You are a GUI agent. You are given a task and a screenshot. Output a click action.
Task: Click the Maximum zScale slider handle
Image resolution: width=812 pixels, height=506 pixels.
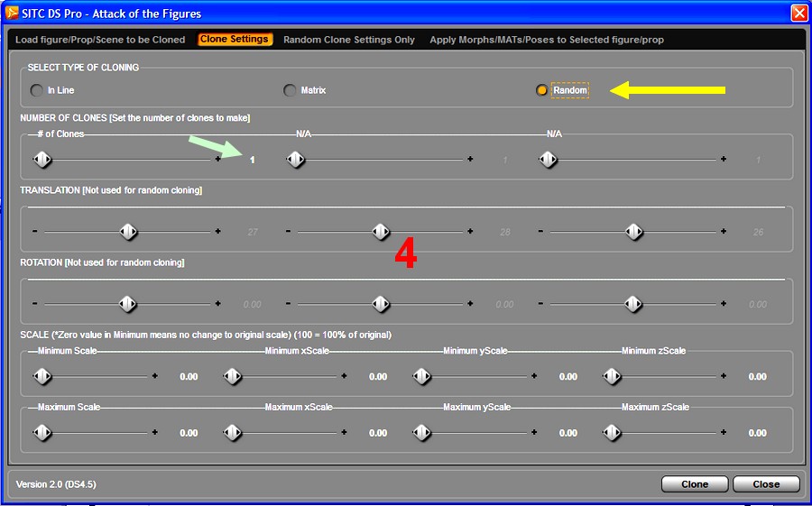click(x=612, y=432)
